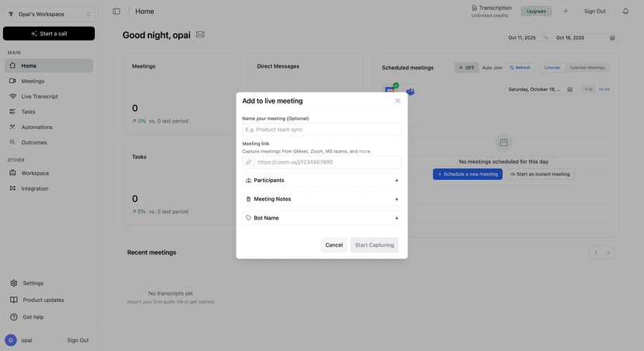The height and width of the screenshot is (351, 644).
Task: Click the Start a call button
Action: click(49, 33)
